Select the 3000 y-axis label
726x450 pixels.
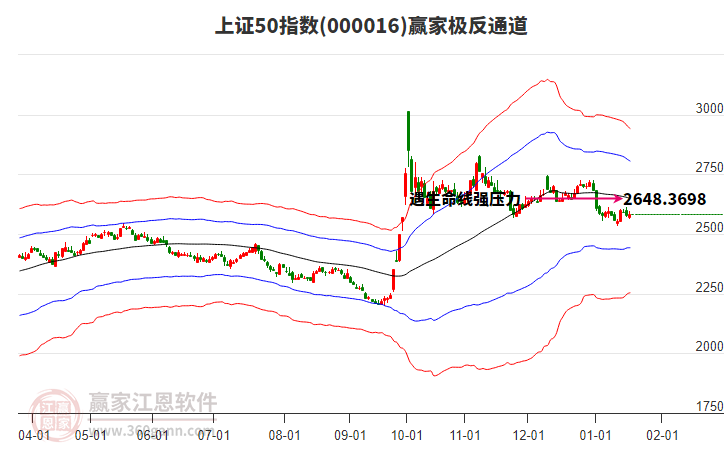pyautogui.click(x=709, y=108)
